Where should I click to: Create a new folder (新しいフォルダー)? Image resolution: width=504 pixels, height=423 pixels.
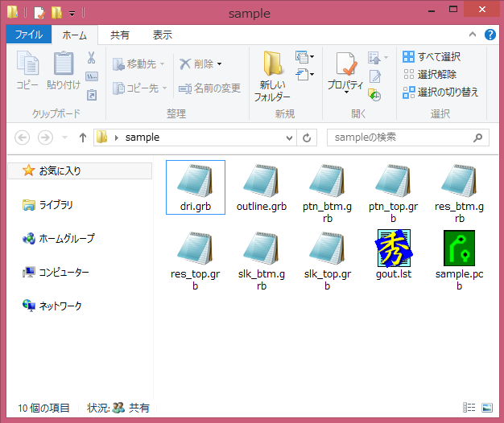click(x=272, y=76)
